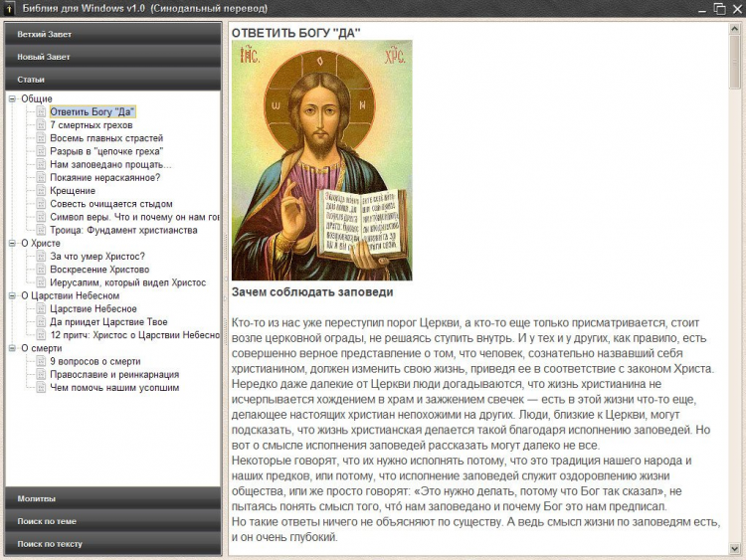Click the article vertical scrollbar thumb
Image resolution: width=746 pixels, height=560 pixels.
tap(735, 62)
